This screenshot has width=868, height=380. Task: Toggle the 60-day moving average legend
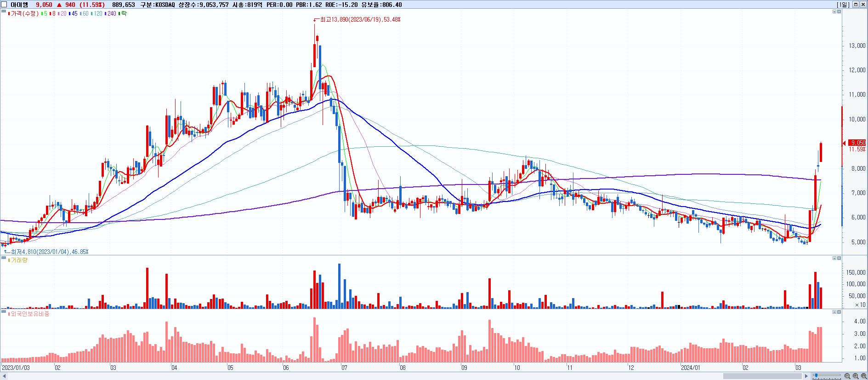click(85, 14)
